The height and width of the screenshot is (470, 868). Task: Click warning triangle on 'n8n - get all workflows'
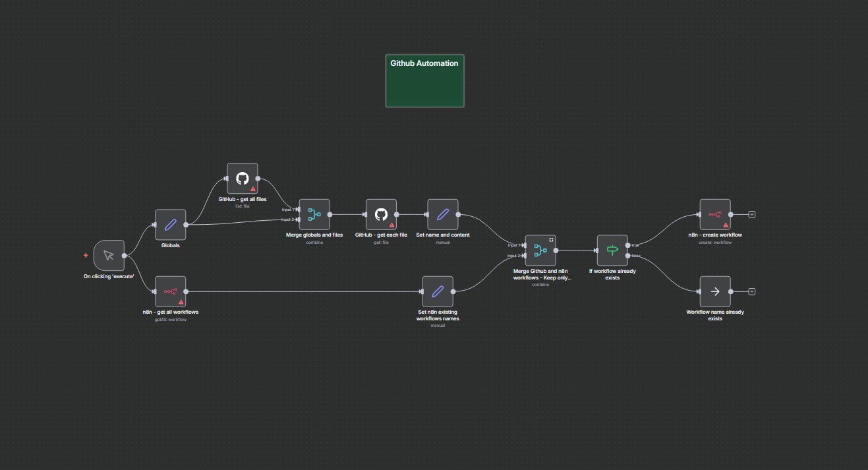[x=181, y=302]
